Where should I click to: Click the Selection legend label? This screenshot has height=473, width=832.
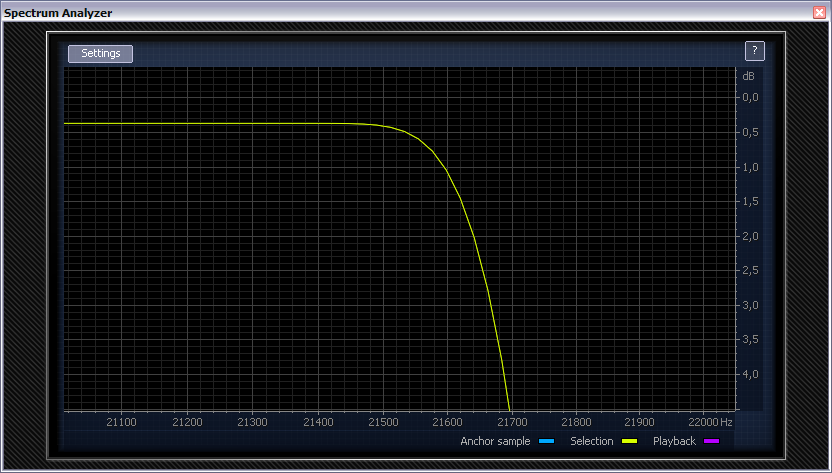[591, 441]
